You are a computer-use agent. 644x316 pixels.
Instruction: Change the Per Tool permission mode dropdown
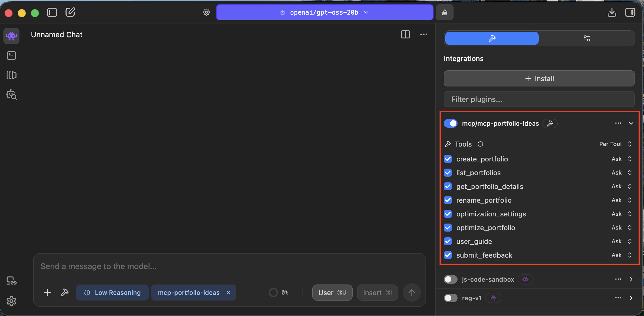pos(615,144)
